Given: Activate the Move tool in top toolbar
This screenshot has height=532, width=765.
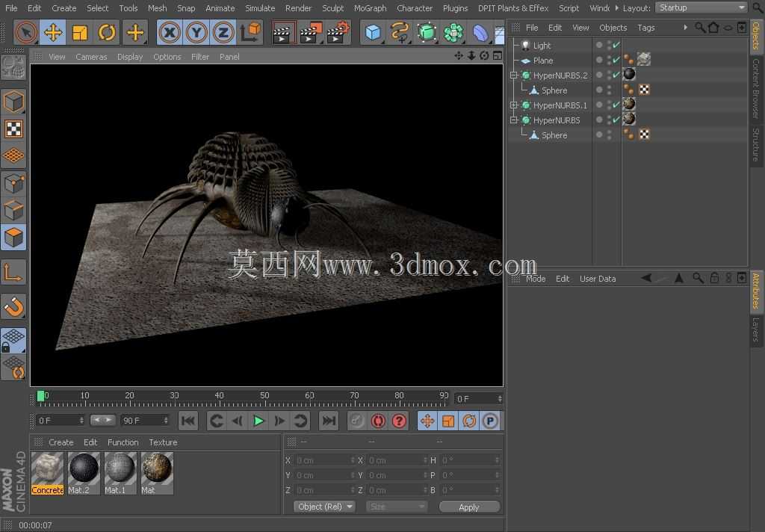Looking at the screenshot, I should pos(53,33).
